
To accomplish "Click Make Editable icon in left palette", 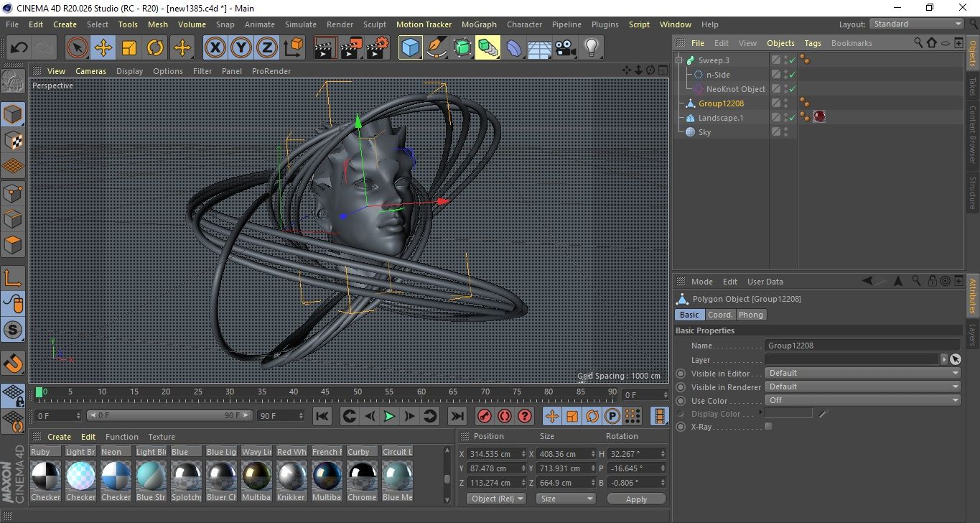I will 14,81.
